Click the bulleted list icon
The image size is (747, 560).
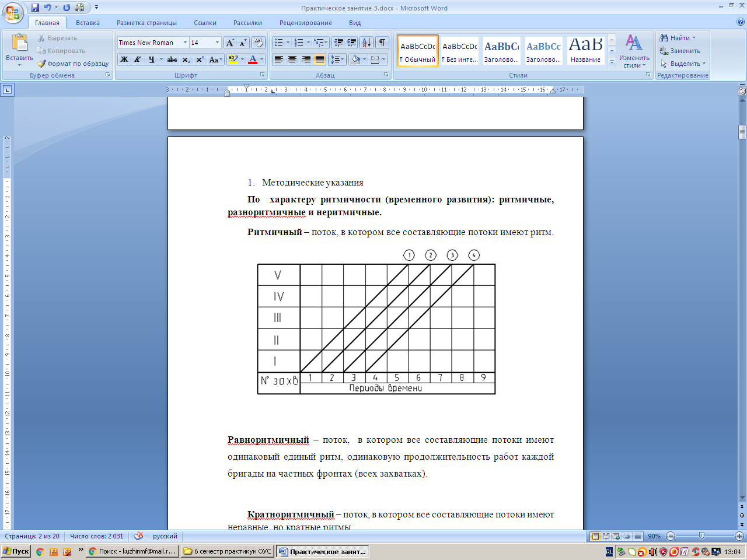pos(279,43)
